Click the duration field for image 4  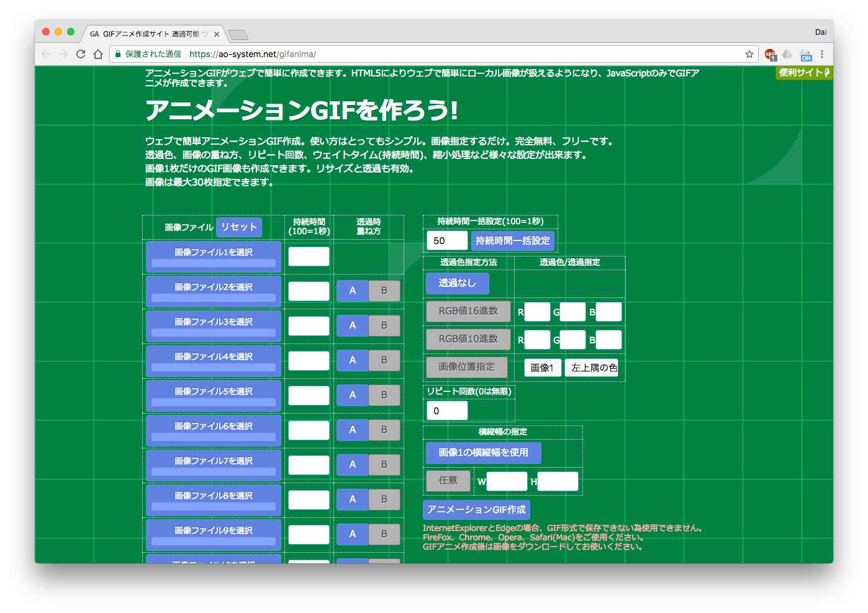309,361
